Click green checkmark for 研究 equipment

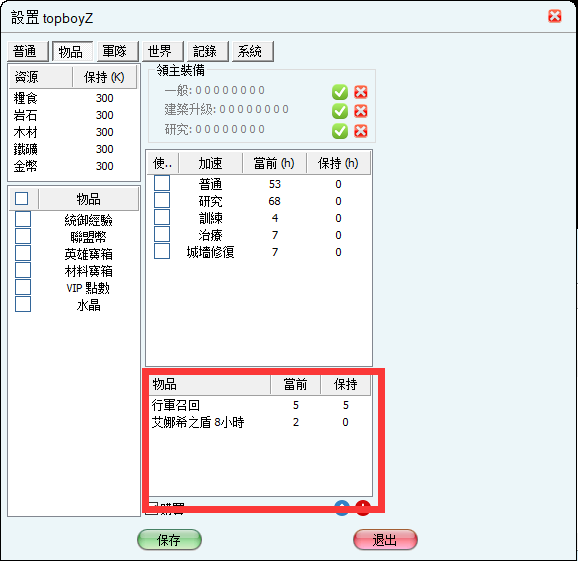point(340,131)
